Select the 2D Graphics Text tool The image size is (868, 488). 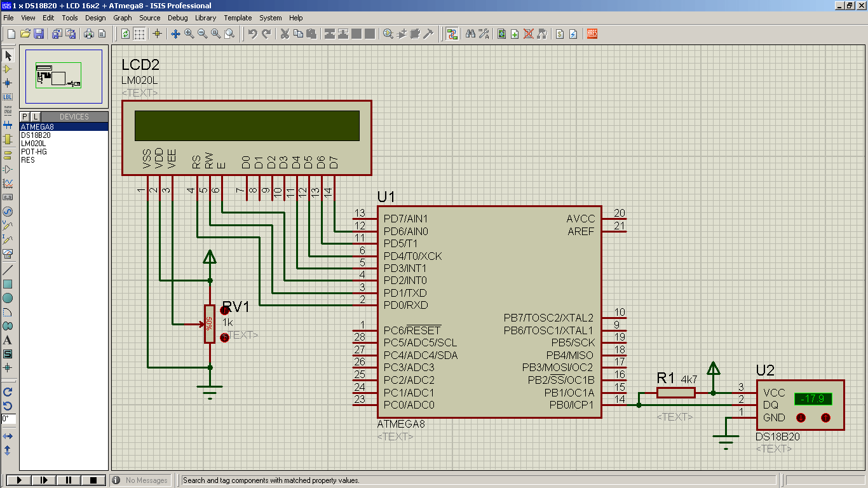tap(8, 340)
